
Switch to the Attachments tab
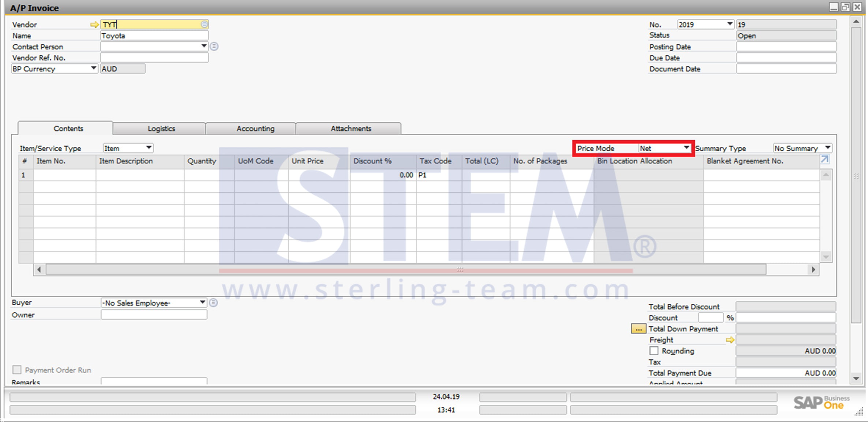pyautogui.click(x=351, y=129)
